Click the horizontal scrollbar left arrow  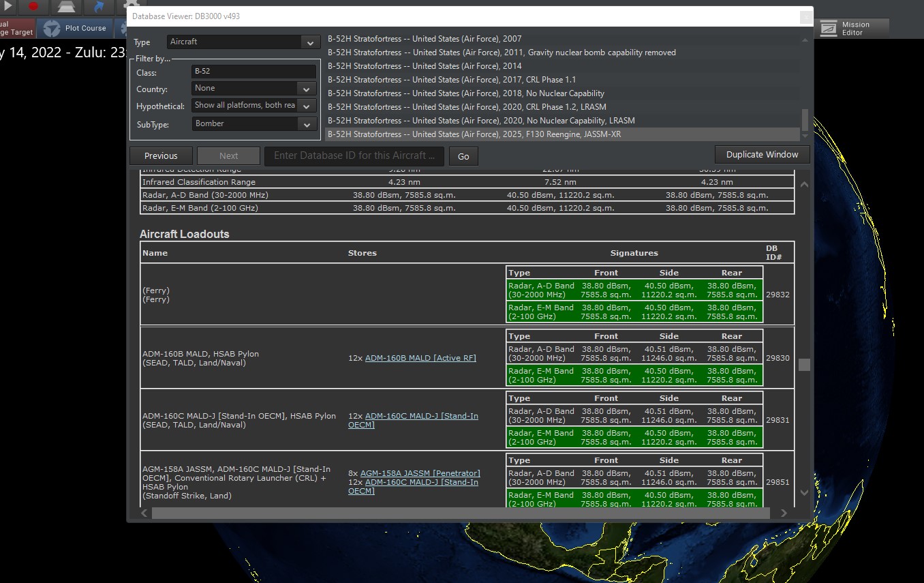tap(144, 513)
